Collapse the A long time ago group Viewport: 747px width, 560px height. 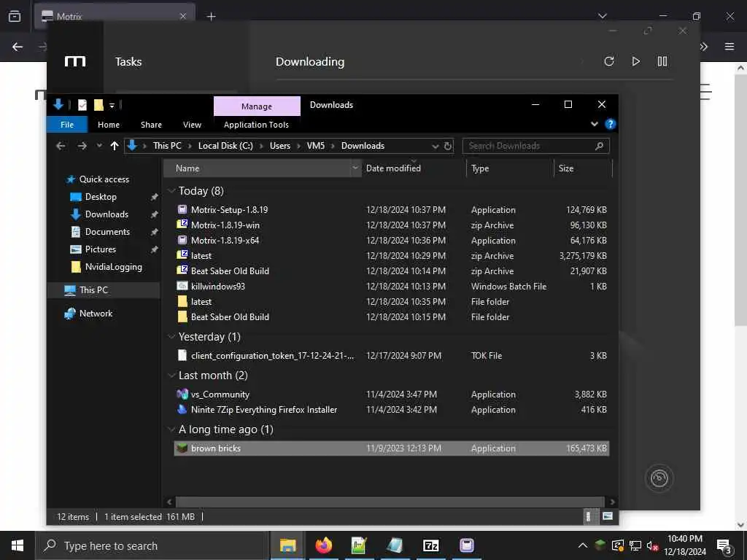171,429
